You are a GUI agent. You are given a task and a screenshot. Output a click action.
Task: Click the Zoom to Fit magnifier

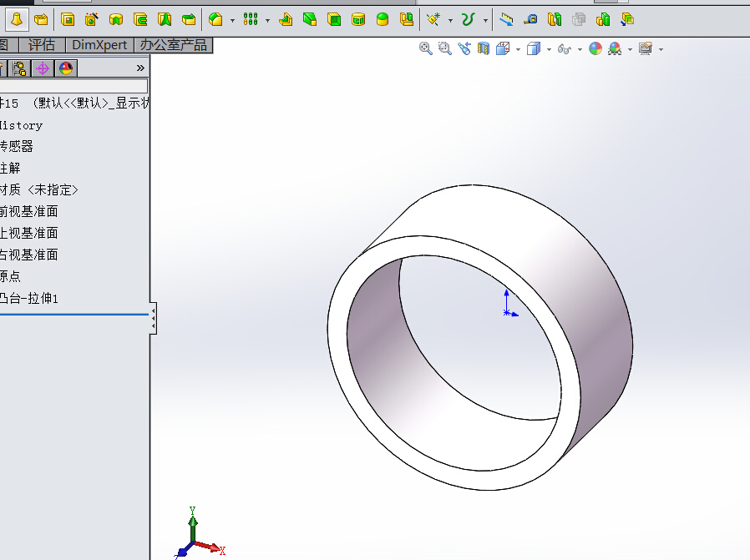click(x=426, y=48)
